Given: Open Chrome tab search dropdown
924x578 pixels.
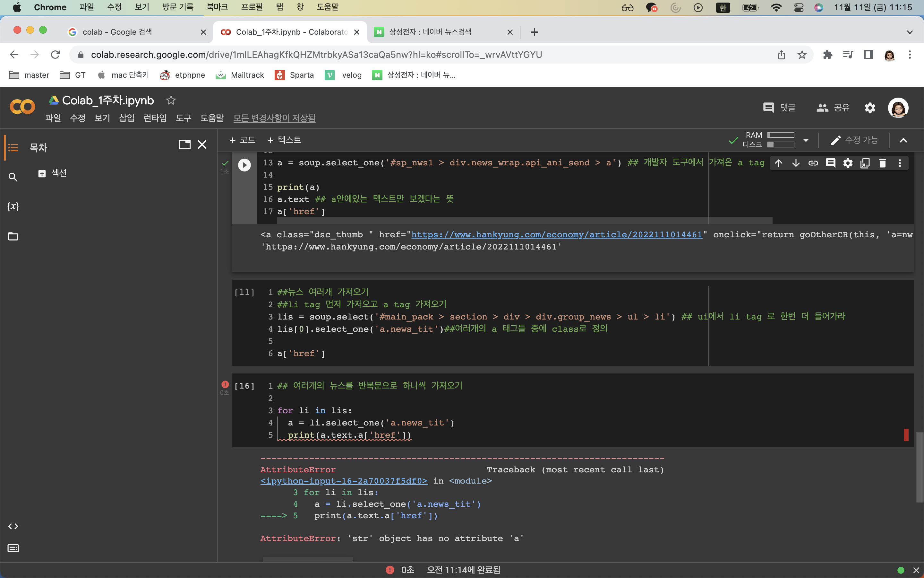Looking at the screenshot, I should point(910,32).
